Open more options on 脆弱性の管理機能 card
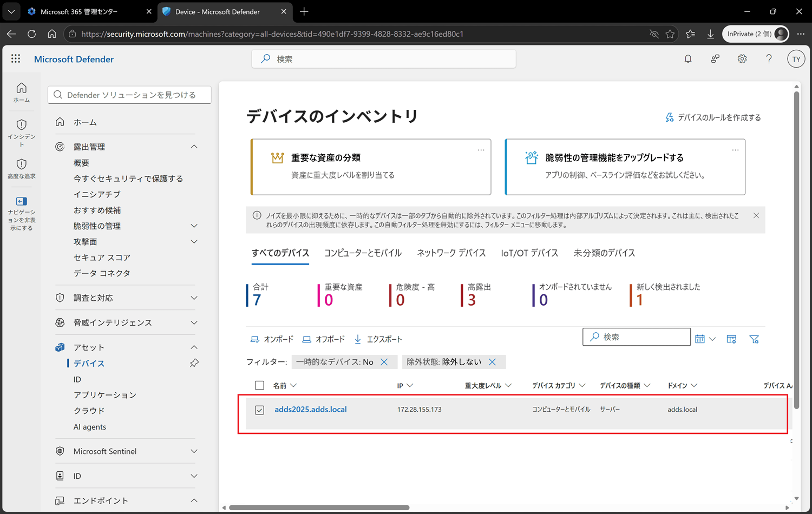The width and height of the screenshot is (812, 514). click(735, 150)
